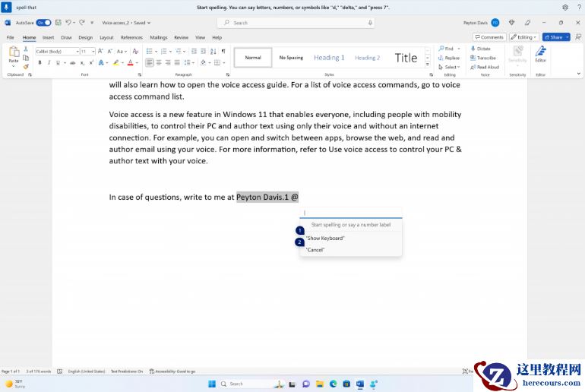
Task: Click the microphone icon in search box
Action: 370,23
